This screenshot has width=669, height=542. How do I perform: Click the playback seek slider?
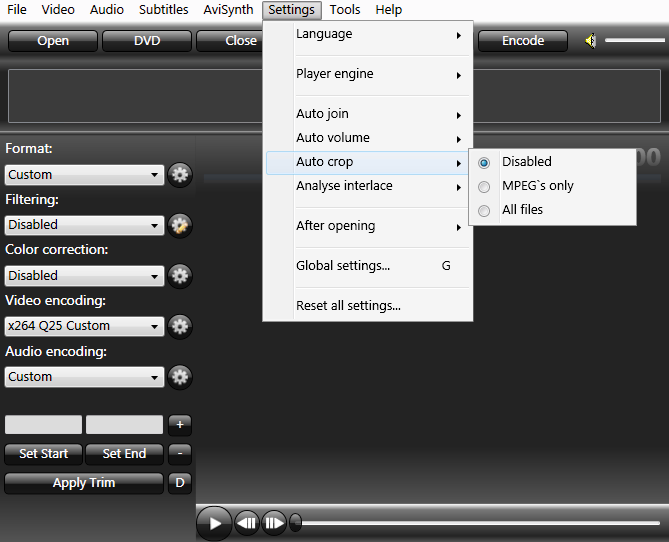[480, 522]
